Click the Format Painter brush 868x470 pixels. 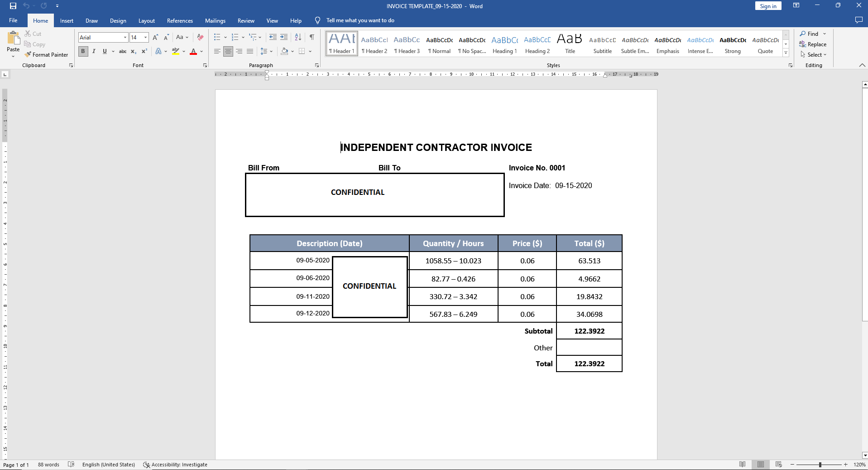point(46,54)
